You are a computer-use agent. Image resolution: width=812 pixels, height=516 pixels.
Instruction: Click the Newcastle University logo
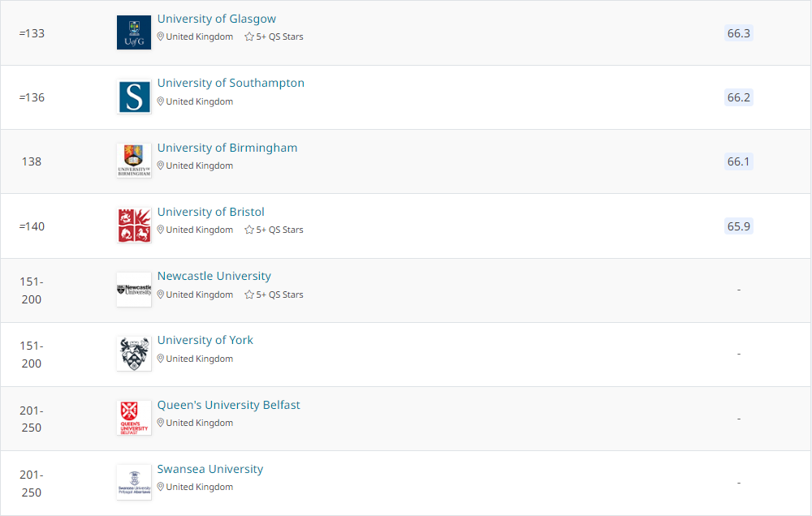pyautogui.click(x=134, y=290)
